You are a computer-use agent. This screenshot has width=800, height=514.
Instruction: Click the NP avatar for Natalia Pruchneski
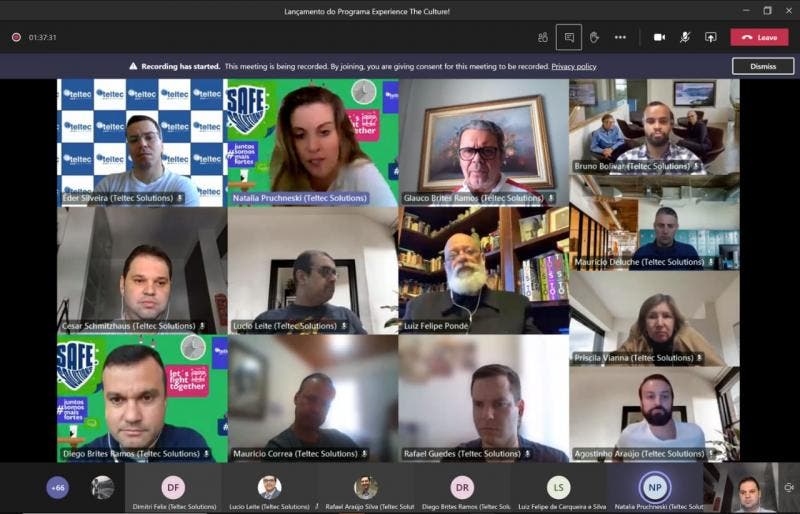click(x=655, y=487)
